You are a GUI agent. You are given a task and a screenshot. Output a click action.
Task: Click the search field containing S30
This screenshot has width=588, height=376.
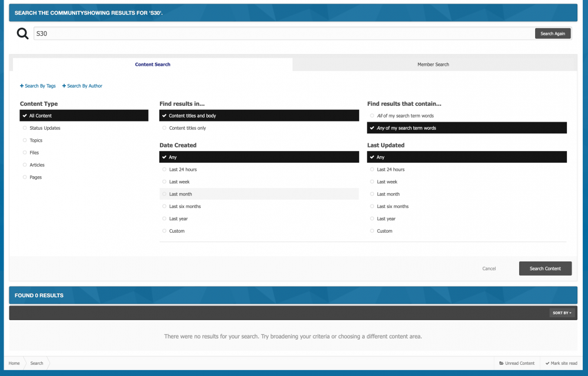pyautogui.click(x=284, y=33)
